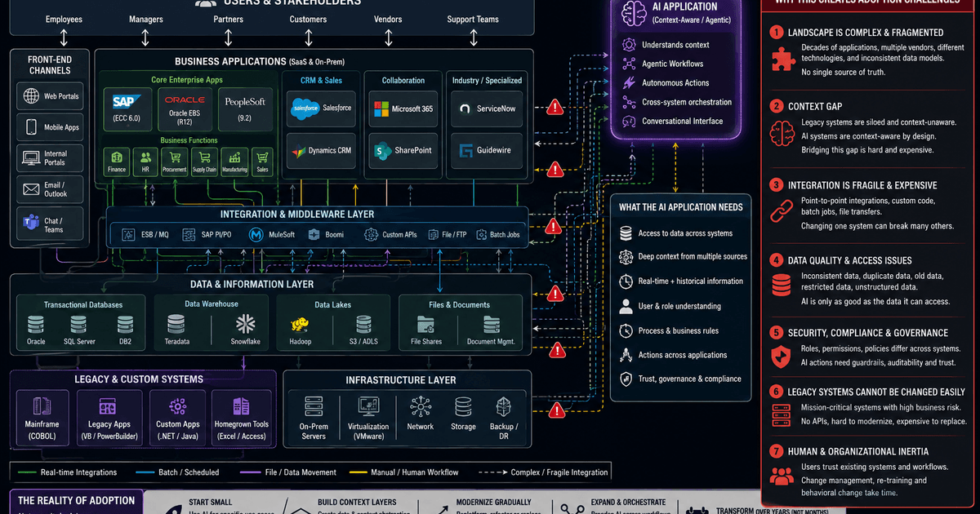The height and width of the screenshot is (514, 980).
Task: Click the Virtualization (VMware) icon
Action: coord(368,407)
